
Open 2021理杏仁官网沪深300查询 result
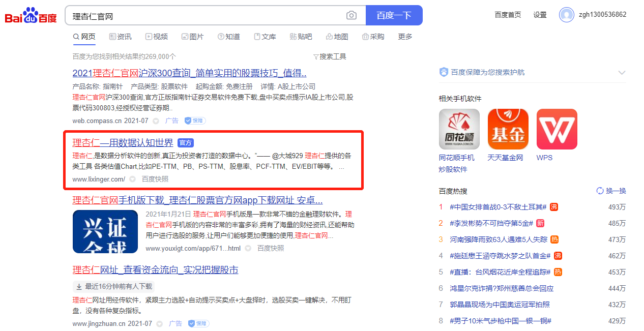189,73
